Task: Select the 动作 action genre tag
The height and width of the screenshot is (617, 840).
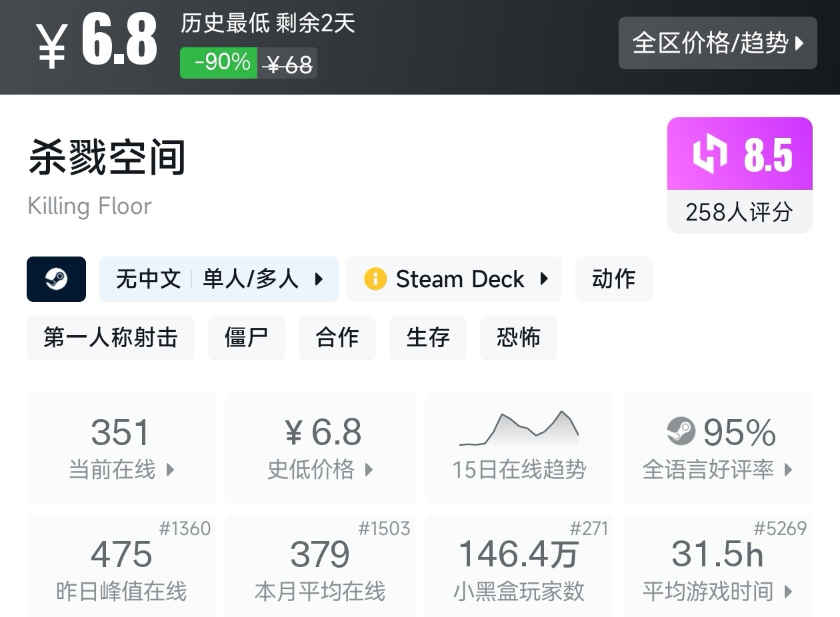Action: click(613, 279)
